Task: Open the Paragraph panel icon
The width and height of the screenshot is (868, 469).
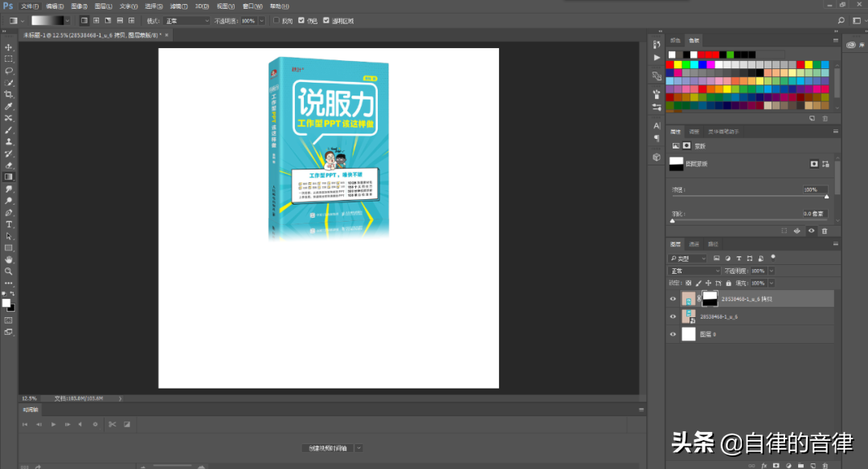Action: (657, 138)
